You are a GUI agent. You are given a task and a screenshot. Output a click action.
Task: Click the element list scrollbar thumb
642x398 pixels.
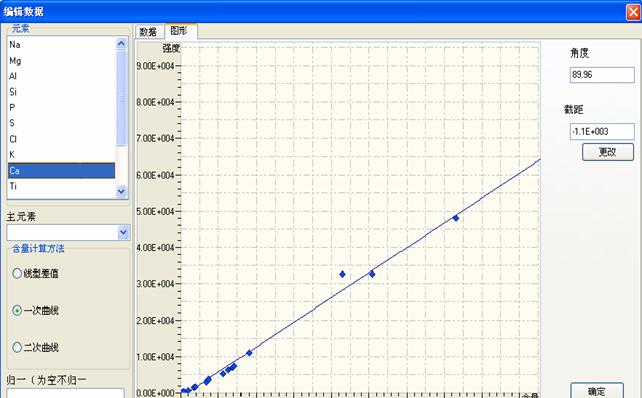point(121,98)
